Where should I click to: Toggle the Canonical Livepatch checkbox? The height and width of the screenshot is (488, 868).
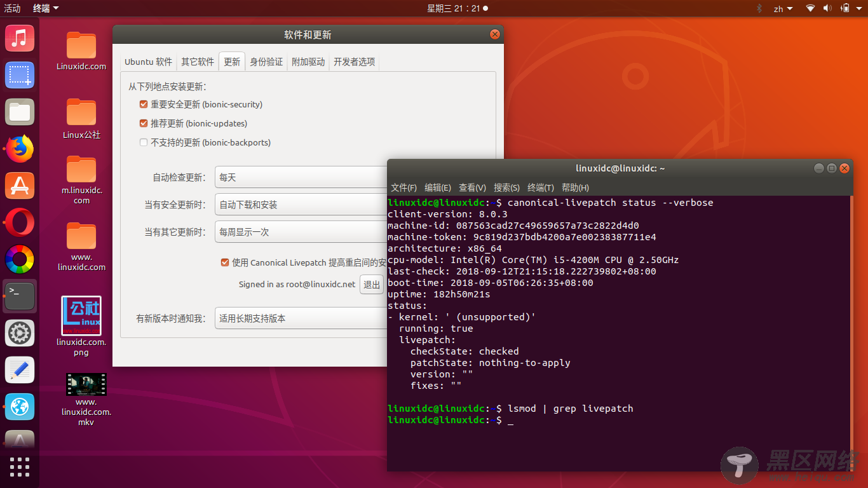pos(225,262)
